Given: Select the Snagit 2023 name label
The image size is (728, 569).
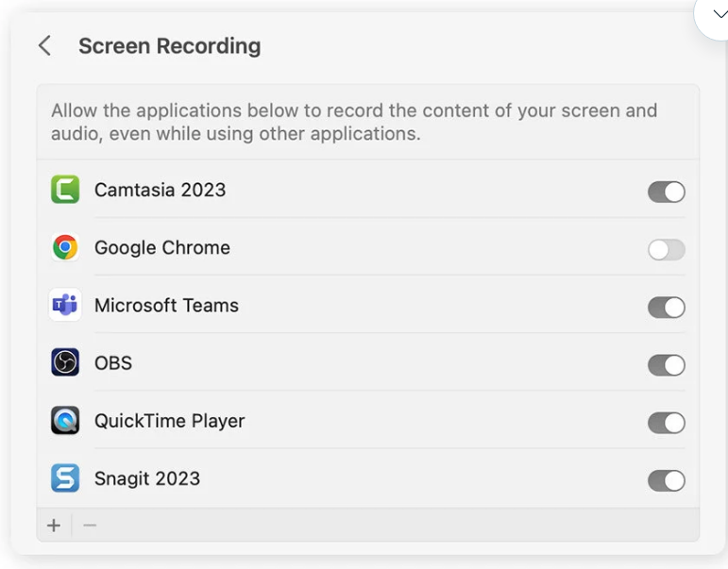Looking at the screenshot, I should tap(147, 478).
